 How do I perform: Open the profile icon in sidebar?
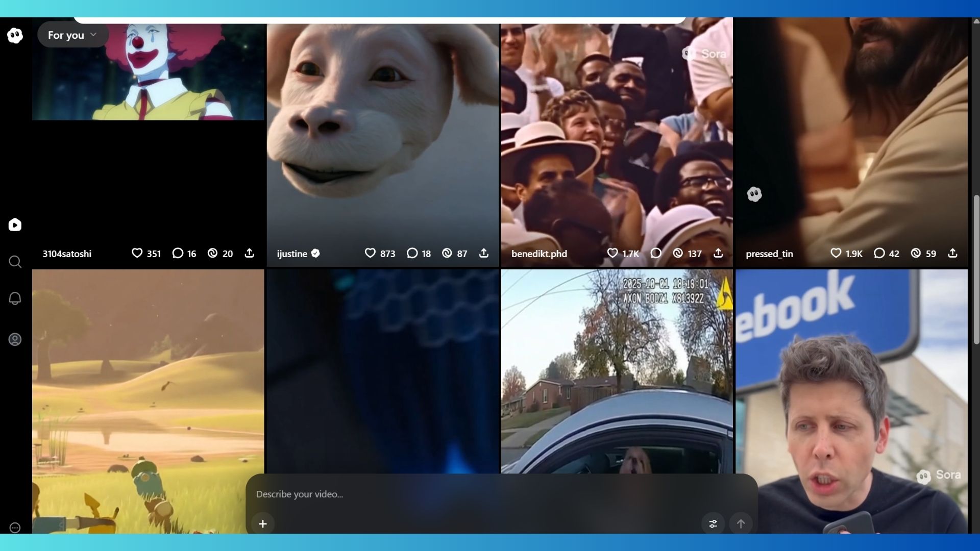click(x=15, y=339)
